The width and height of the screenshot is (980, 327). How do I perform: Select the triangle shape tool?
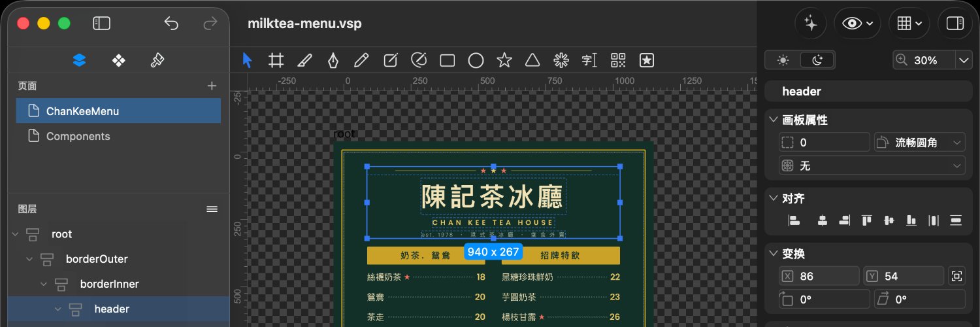532,60
